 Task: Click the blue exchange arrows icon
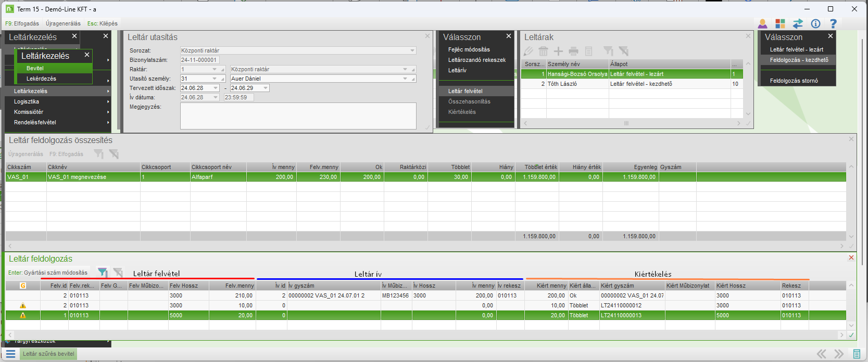tap(798, 23)
